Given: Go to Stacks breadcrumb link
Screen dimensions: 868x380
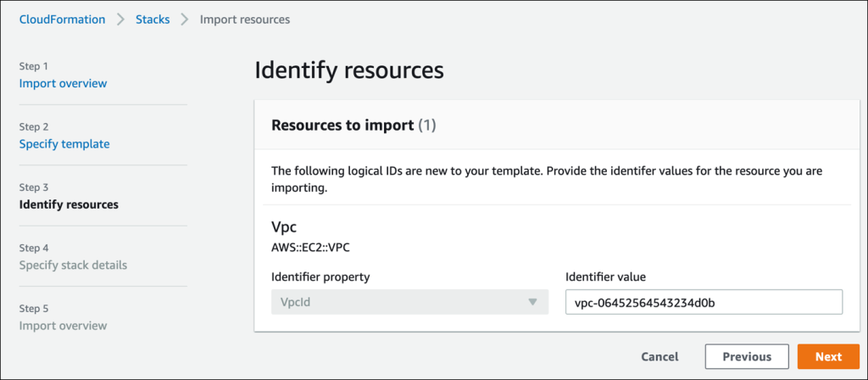Looking at the screenshot, I should (x=153, y=20).
